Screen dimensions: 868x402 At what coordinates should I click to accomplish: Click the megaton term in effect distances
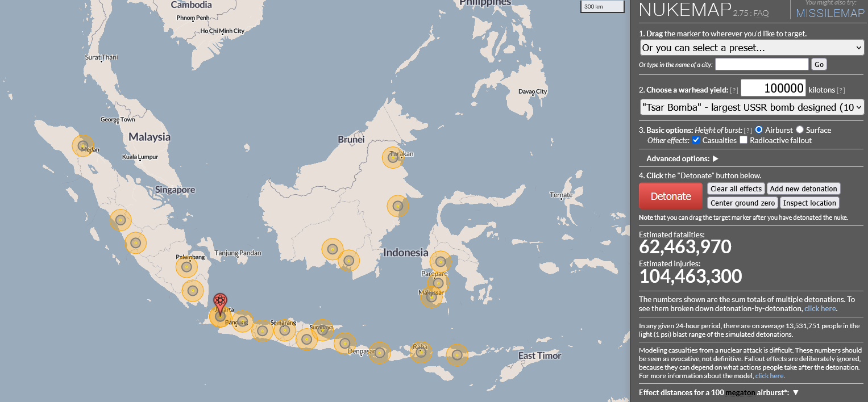741,392
